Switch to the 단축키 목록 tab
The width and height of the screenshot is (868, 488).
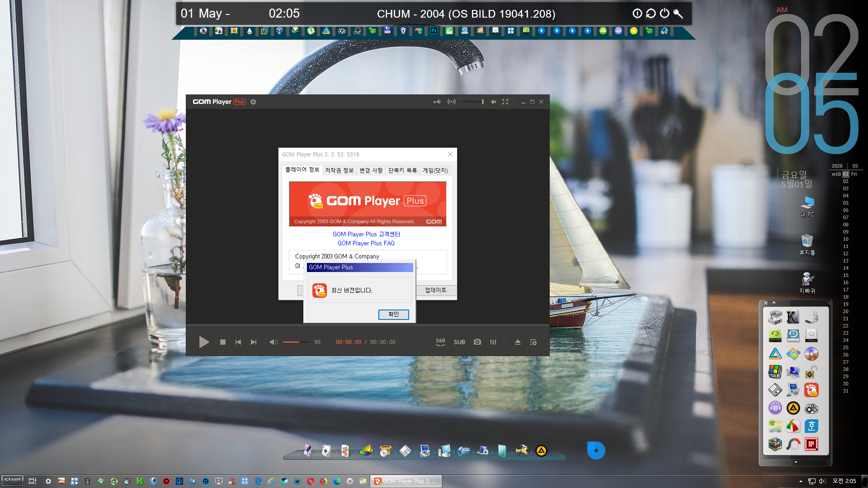pyautogui.click(x=403, y=170)
